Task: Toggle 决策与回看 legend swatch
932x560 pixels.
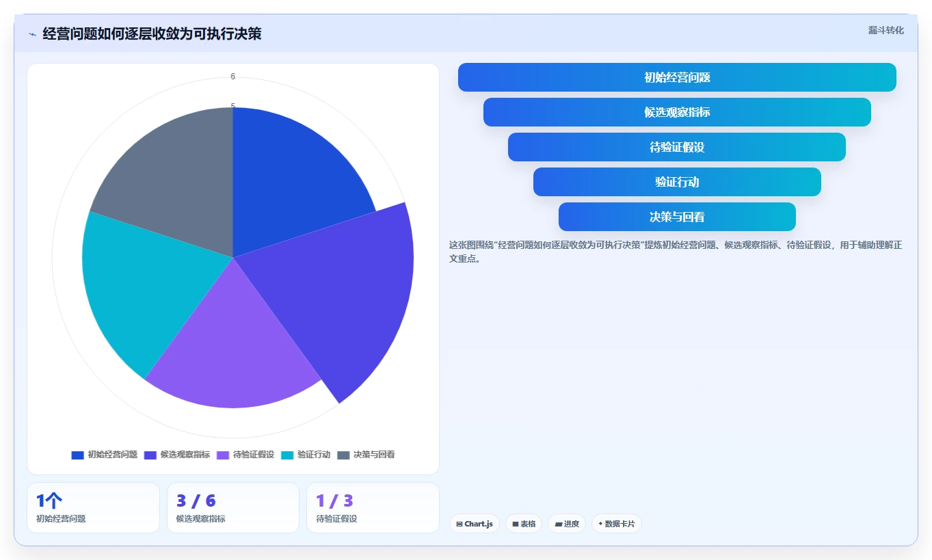Action: (x=343, y=455)
